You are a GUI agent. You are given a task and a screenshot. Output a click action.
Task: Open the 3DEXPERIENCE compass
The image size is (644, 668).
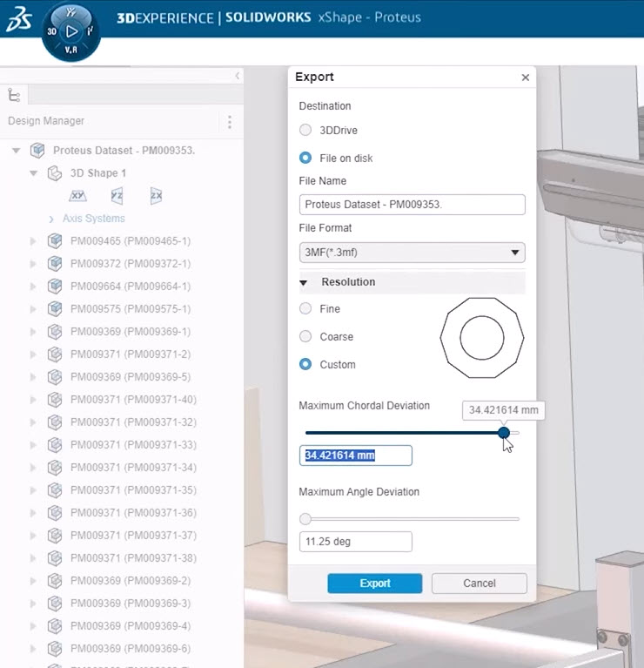[x=71, y=31]
